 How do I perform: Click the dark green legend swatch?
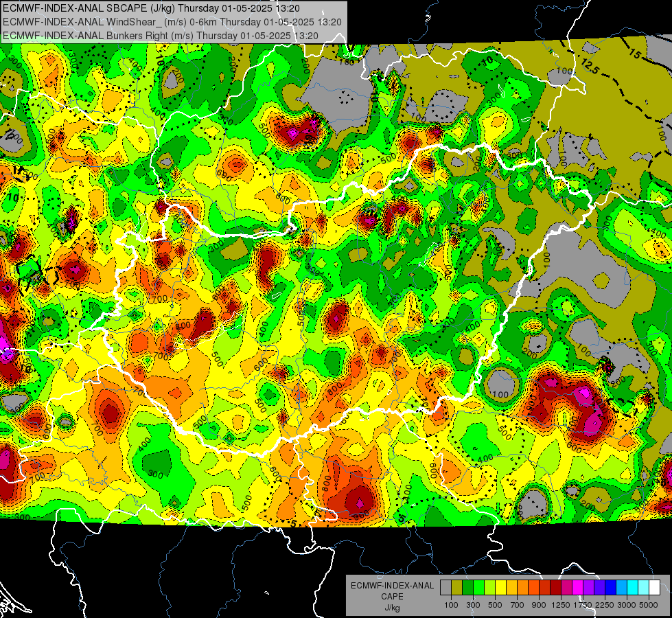467,588
